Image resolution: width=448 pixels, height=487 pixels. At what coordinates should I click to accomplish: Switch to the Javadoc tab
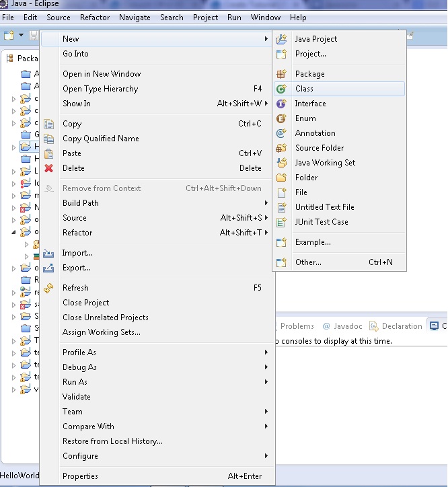(x=342, y=326)
